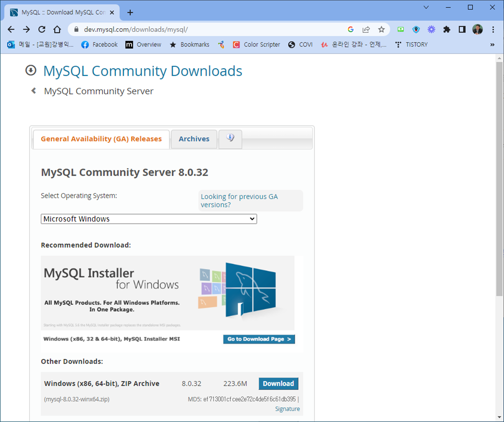
Task: Open the Facebook bookmark
Action: click(99, 44)
